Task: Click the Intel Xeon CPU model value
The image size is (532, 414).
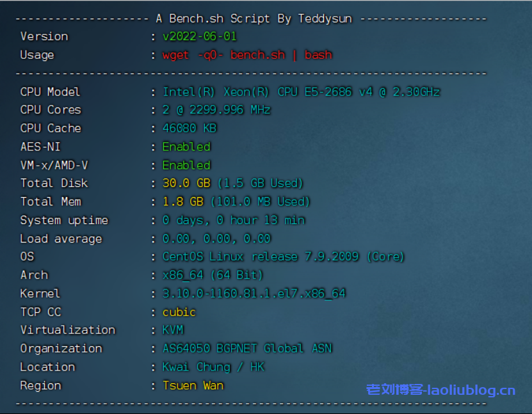Action: tap(301, 92)
